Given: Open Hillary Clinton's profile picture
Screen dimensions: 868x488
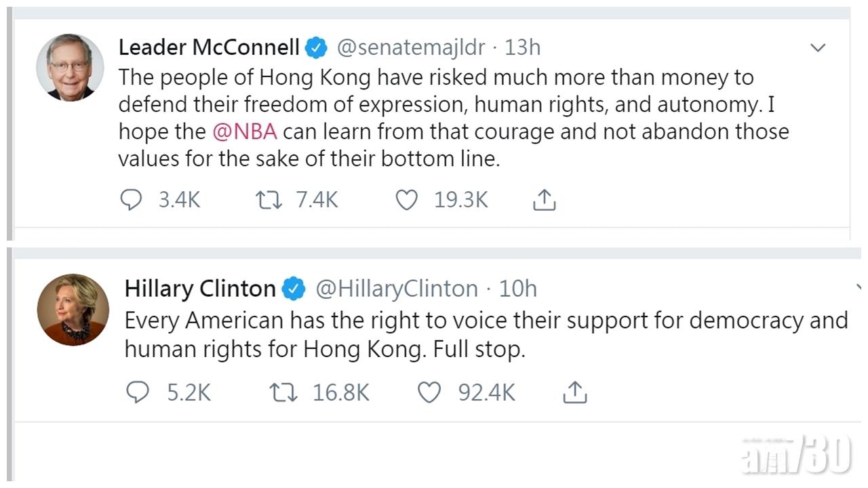Looking at the screenshot, I should [73, 310].
